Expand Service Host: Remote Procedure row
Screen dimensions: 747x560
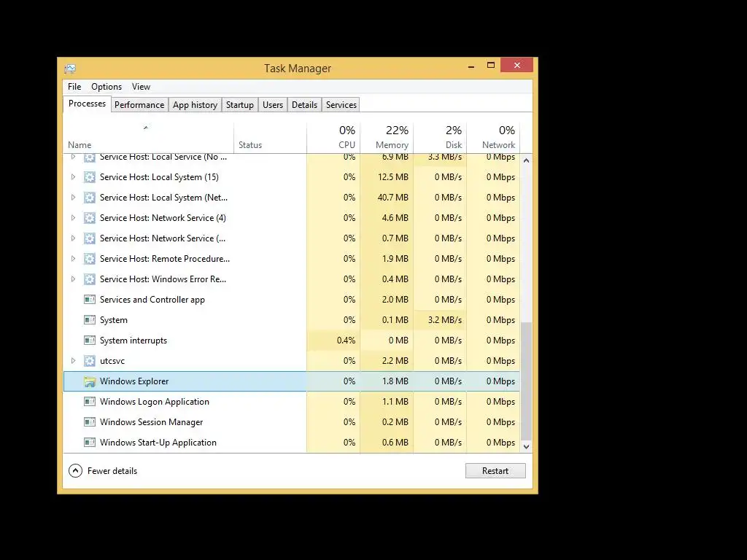point(73,259)
